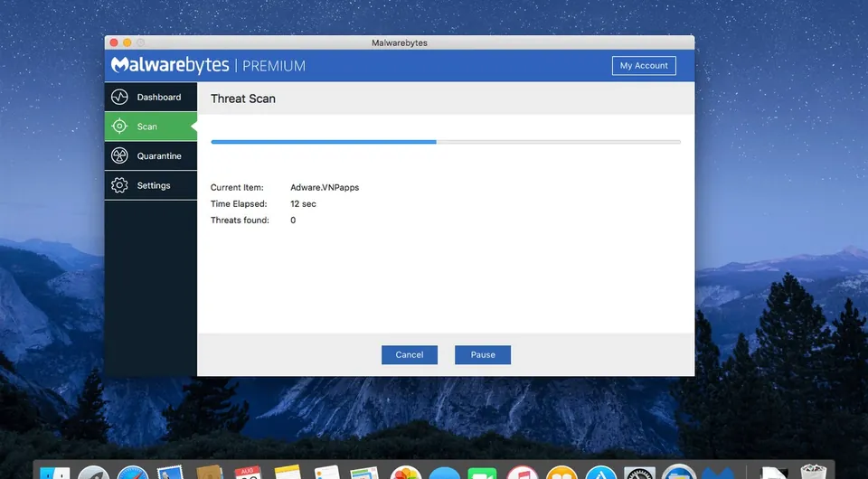The height and width of the screenshot is (479, 868).
Task: Click the scan progress bar
Action: pyautogui.click(x=446, y=142)
